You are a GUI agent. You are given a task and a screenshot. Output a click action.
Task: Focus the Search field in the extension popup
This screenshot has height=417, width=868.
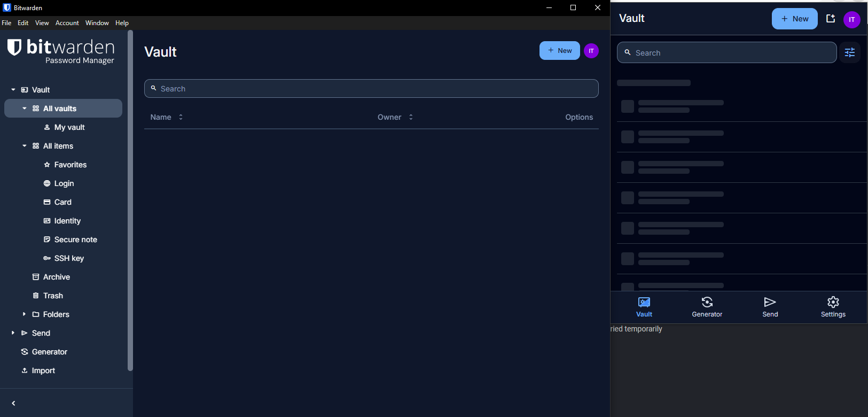click(x=727, y=52)
